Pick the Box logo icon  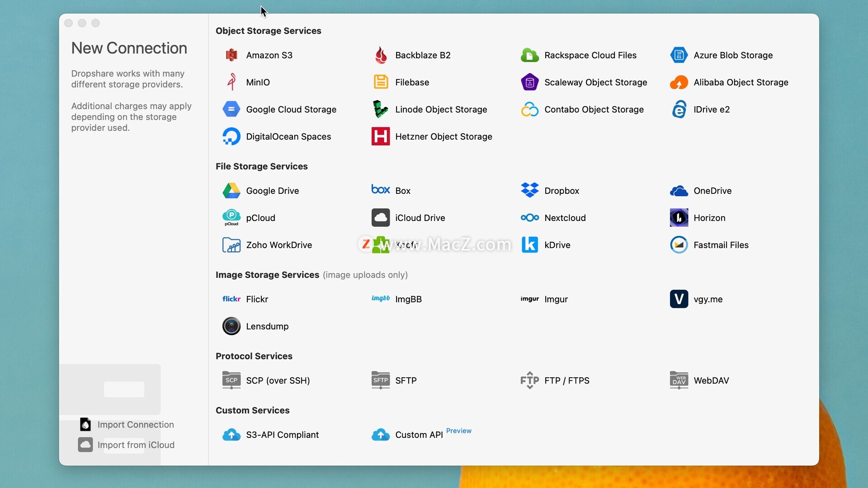(381, 189)
